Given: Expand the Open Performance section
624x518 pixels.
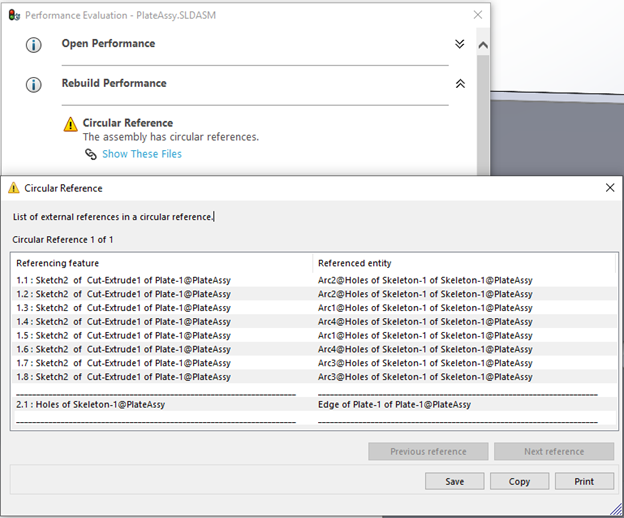Looking at the screenshot, I should [x=459, y=44].
